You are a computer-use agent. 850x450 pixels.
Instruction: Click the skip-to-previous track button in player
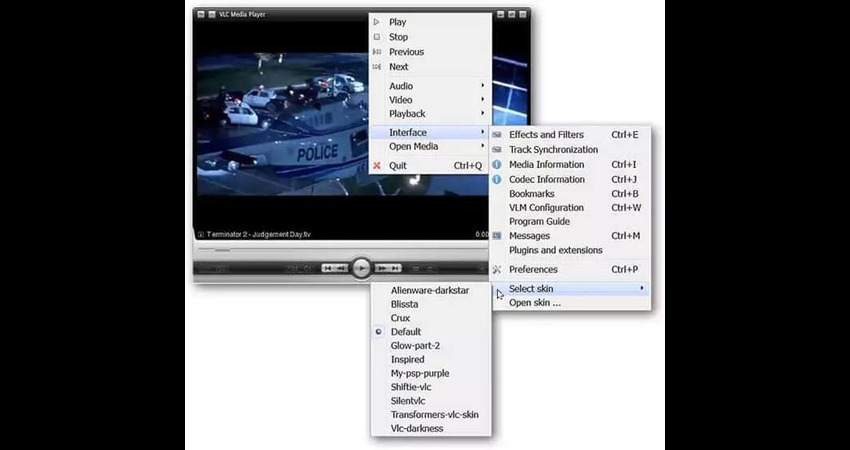(327, 268)
